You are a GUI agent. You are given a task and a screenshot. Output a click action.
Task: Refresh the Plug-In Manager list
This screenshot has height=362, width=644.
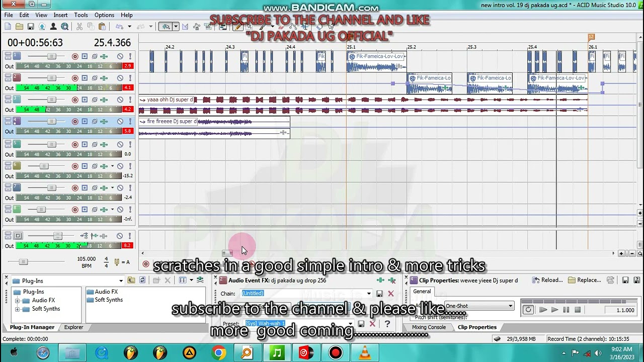[x=142, y=281]
